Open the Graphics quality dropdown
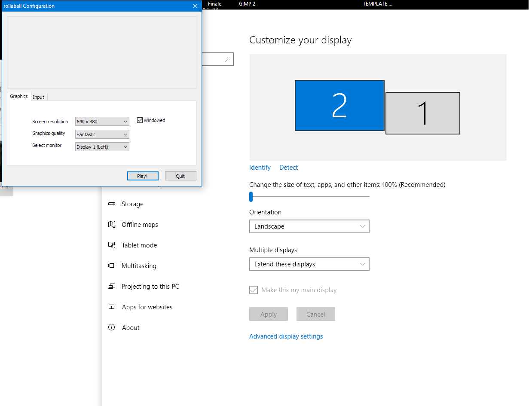 click(x=102, y=134)
